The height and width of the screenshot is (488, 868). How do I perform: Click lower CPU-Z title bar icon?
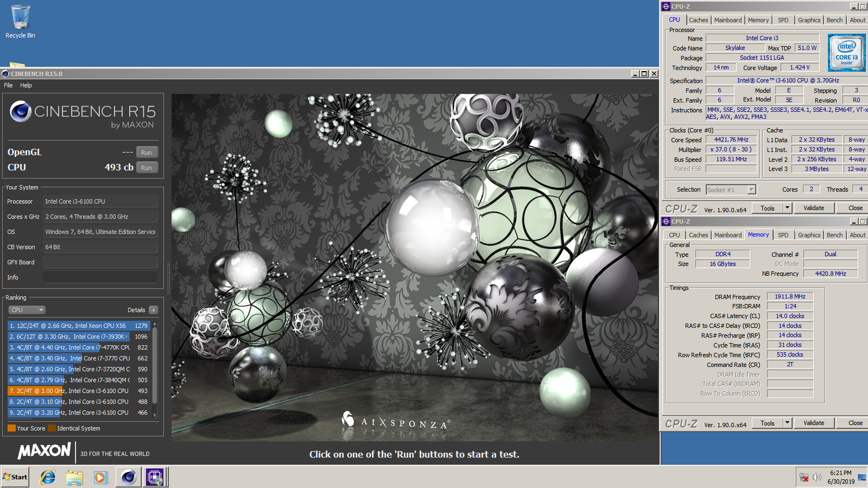tap(666, 221)
